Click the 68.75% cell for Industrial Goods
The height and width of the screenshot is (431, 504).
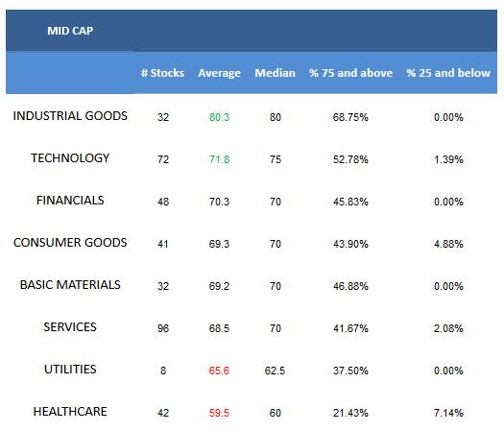pos(350,117)
